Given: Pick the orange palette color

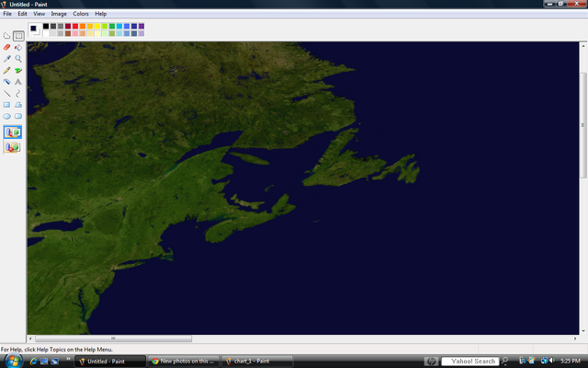Looking at the screenshot, I should [x=83, y=26].
